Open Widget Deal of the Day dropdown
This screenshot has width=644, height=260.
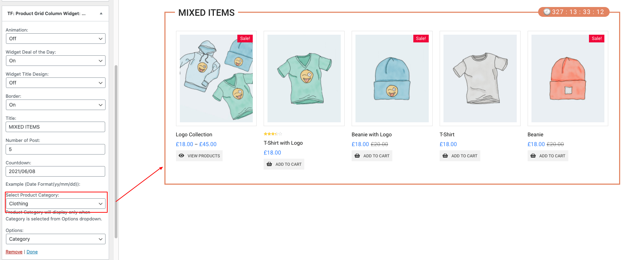click(55, 61)
